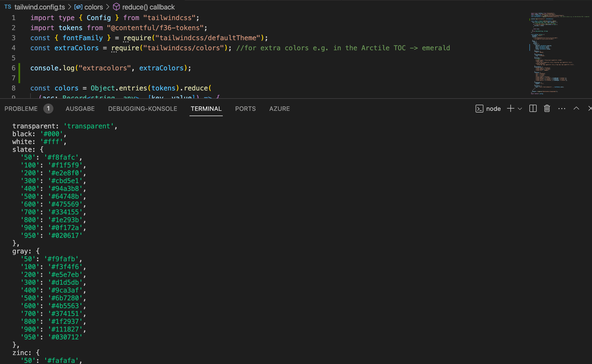Viewport: 592px width, 364px height.
Task: Click the problems count badge
Action: (48, 109)
